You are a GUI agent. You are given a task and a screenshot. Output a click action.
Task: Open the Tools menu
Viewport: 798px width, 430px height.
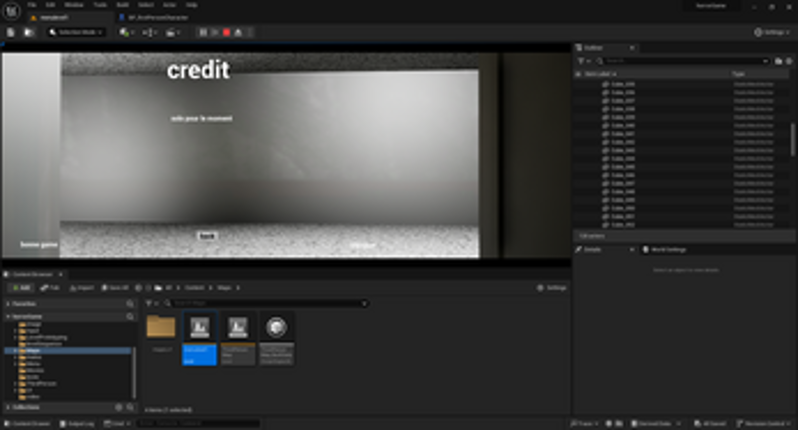pos(100,5)
